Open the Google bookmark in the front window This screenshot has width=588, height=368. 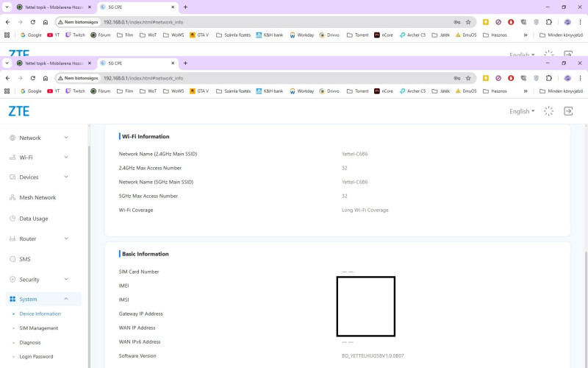pyautogui.click(x=31, y=91)
